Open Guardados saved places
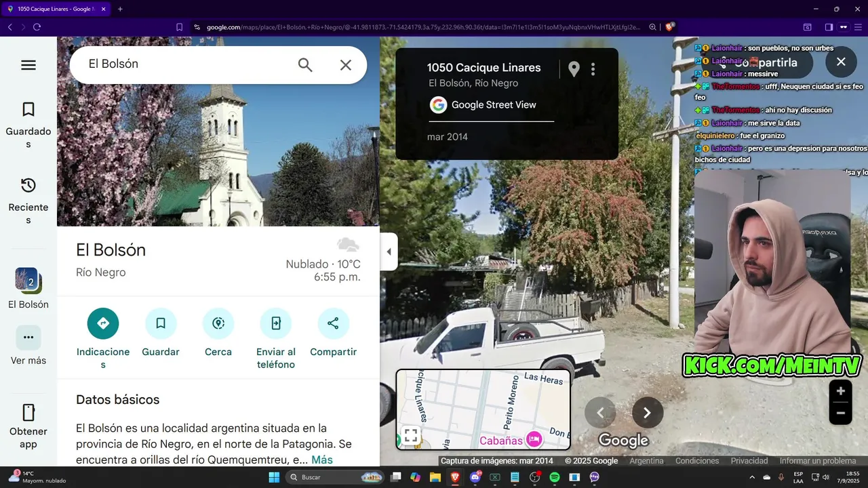The image size is (868, 488). 28,126
